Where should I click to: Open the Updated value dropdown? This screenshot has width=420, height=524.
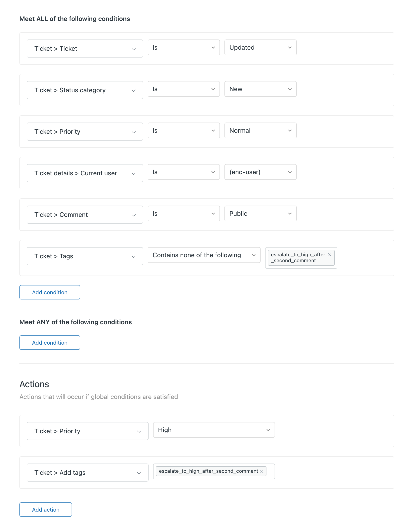click(x=260, y=47)
